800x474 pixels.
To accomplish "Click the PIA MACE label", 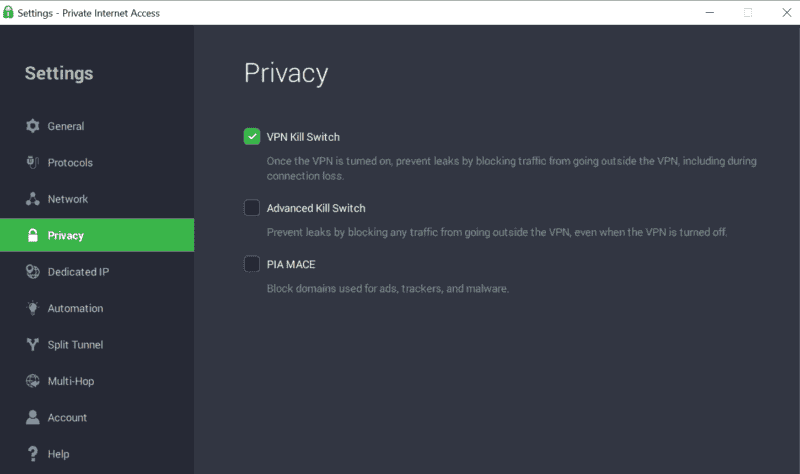I will click(x=291, y=264).
